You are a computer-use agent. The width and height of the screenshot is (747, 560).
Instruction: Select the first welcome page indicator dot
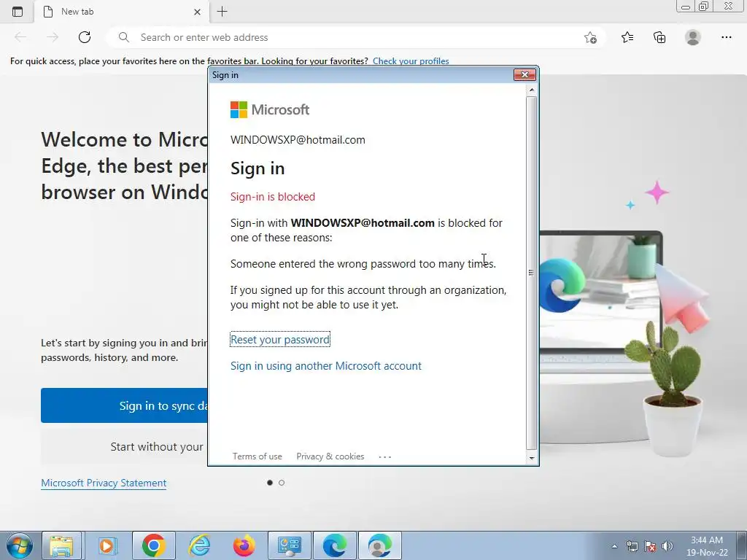coord(270,483)
